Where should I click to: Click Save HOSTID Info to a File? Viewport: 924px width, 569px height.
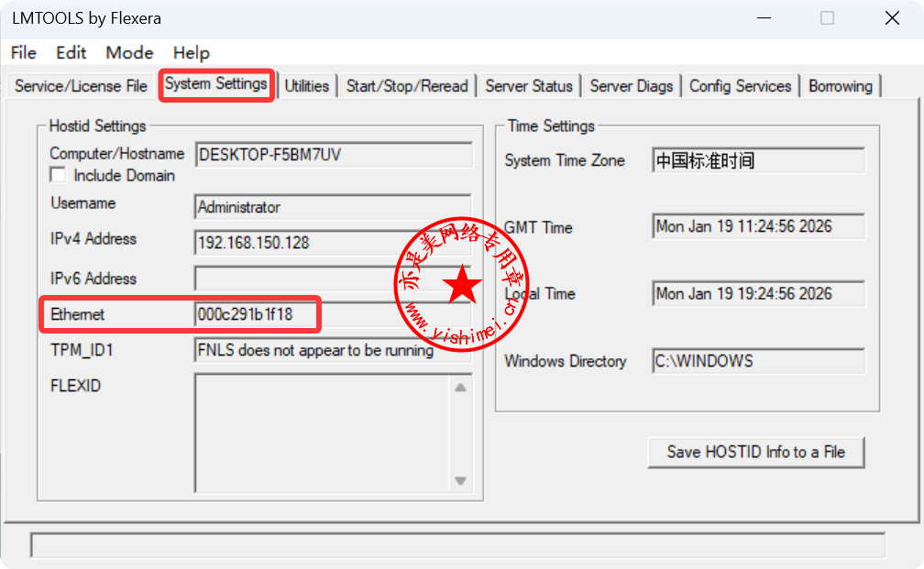(755, 452)
